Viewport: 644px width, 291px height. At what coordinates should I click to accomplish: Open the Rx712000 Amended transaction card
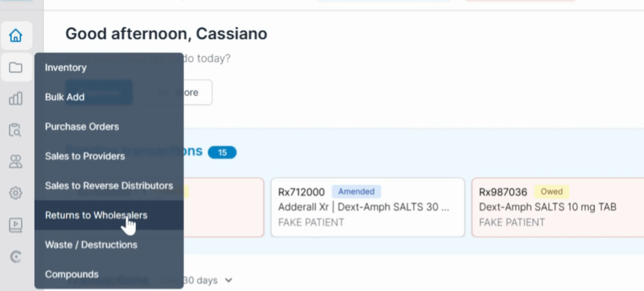pyautogui.click(x=367, y=207)
